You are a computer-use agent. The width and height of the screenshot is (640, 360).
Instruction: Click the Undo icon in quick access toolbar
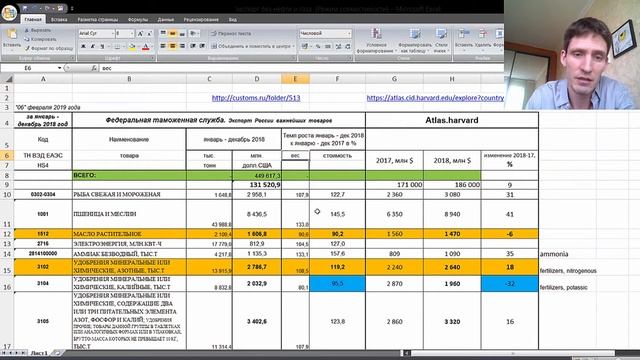click(35, 8)
